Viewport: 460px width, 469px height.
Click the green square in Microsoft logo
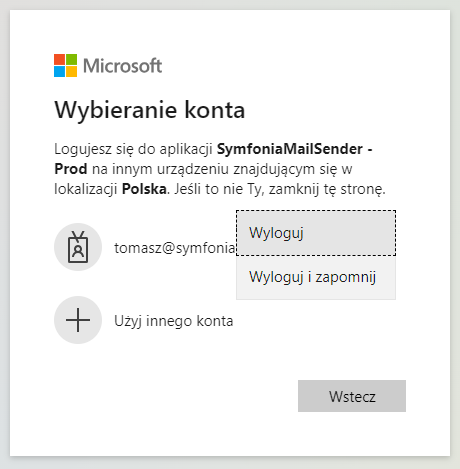click(x=71, y=59)
